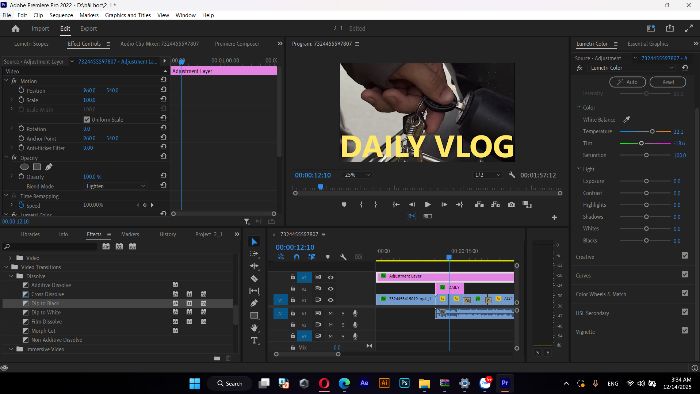Toggle the Uniform Scale checkbox

(x=87, y=120)
